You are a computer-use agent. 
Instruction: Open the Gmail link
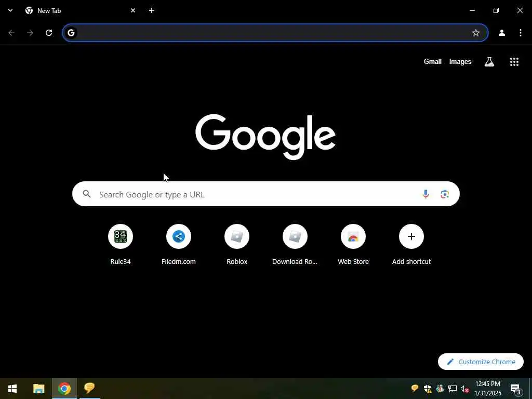tap(433, 61)
